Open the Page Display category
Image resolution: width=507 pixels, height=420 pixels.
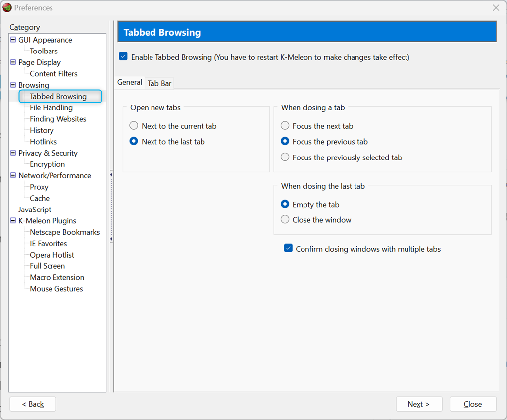point(40,62)
